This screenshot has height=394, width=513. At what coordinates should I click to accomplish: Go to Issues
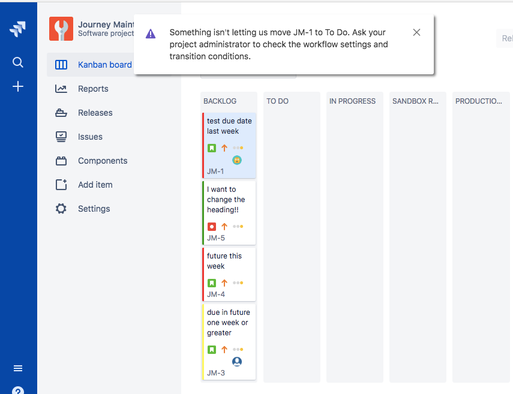pyautogui.click(x=90, y=137)
